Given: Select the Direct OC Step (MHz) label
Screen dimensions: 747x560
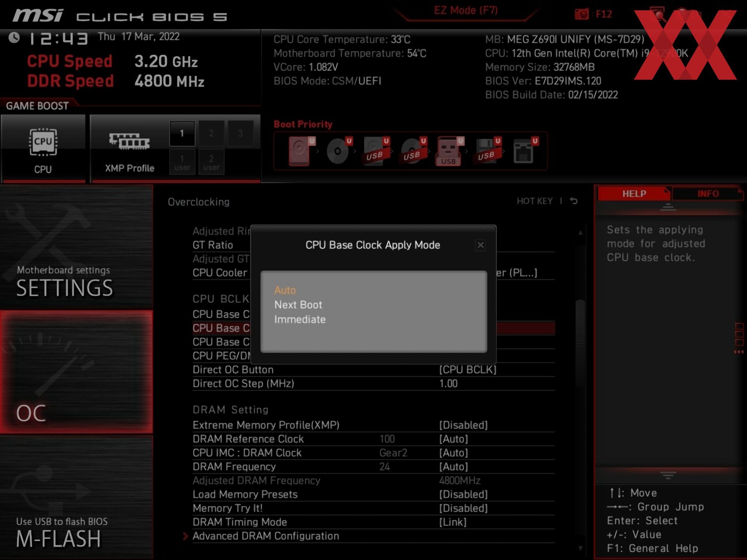Looking at the screenshot, I should click(x=243, y=383).
